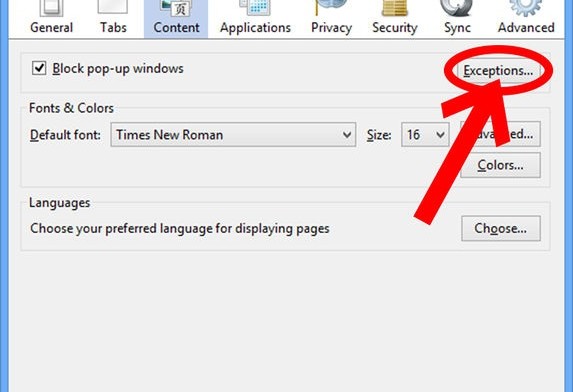Open Advanced font settings button
This screenshot has height=392, width=573.
coord(500,134)
